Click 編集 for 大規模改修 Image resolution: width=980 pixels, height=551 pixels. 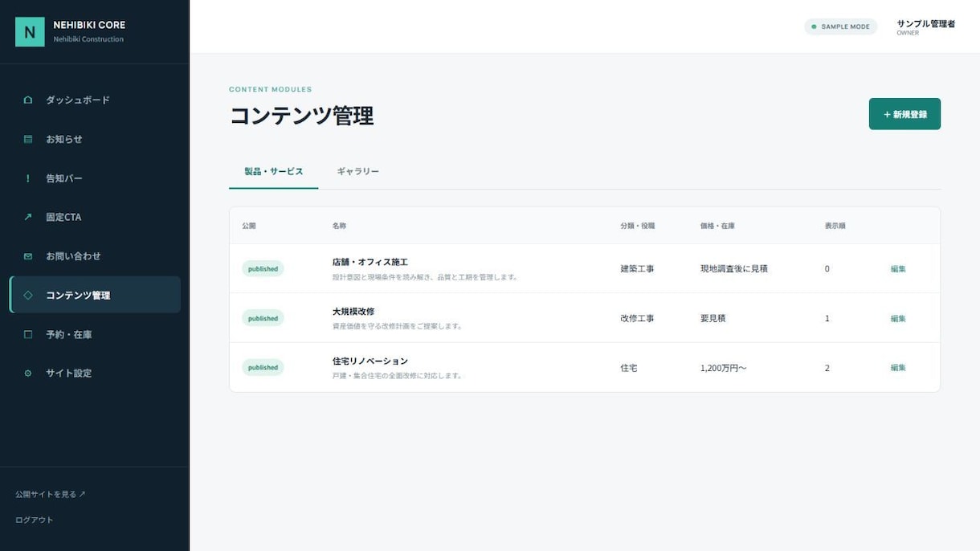point(898,319)
